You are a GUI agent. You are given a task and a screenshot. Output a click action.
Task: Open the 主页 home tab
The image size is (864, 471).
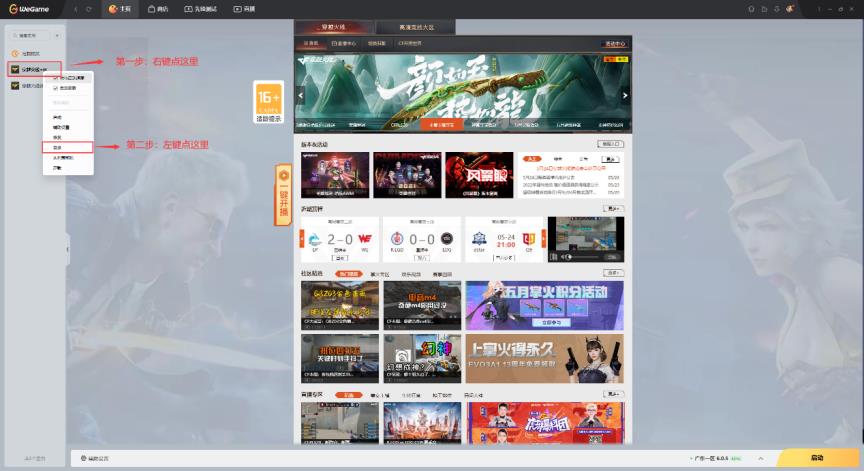pos(120,9)
